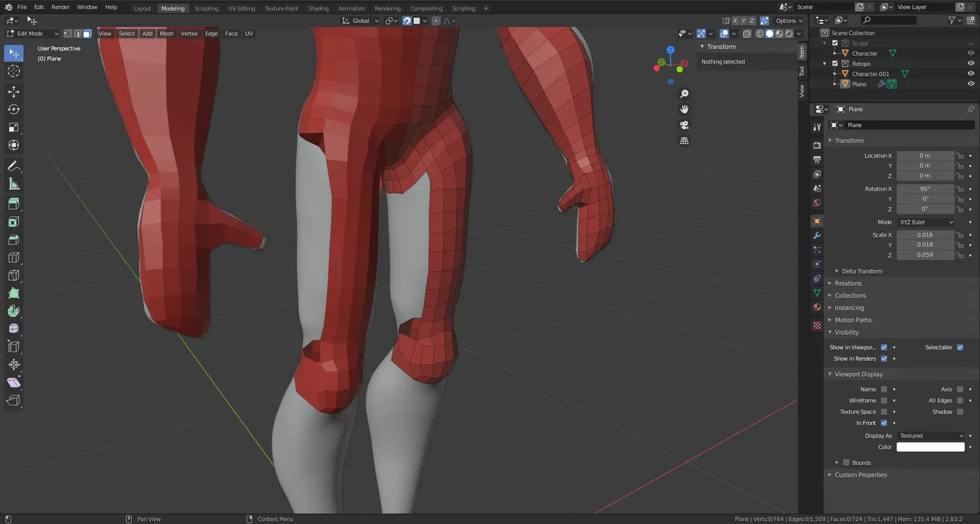
Task: Uncheck Show in Viewport checkbox
Action: [x=884, y=347]
